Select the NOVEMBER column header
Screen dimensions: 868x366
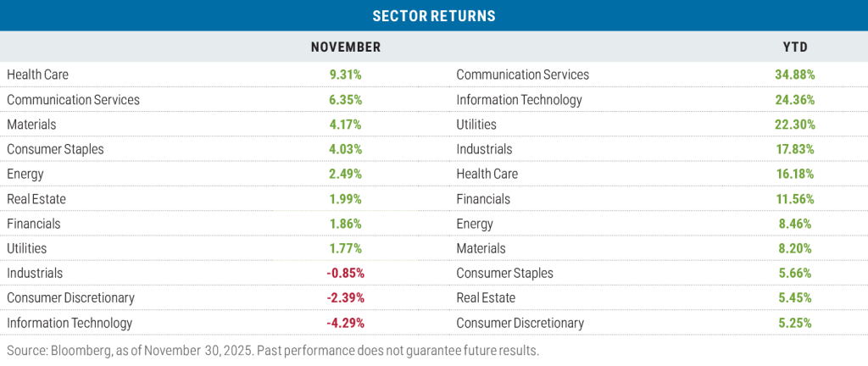pyautogui.click(x=346, y=47)
